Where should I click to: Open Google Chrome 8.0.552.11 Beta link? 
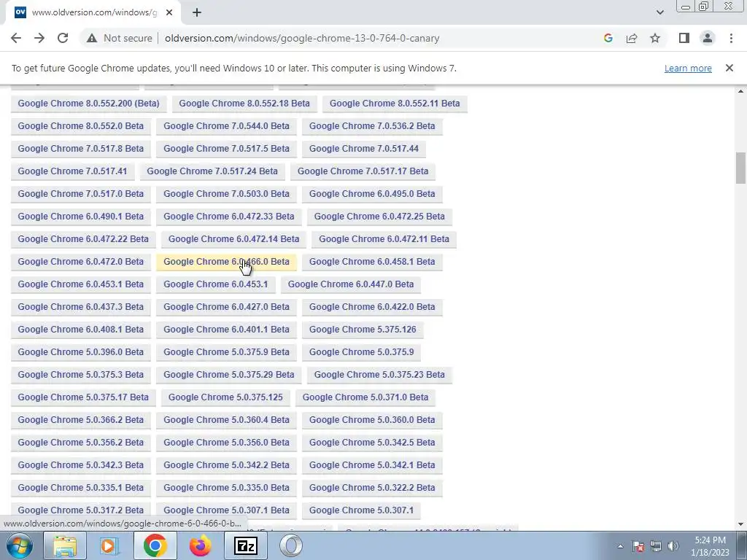click(x=395, y=104)
